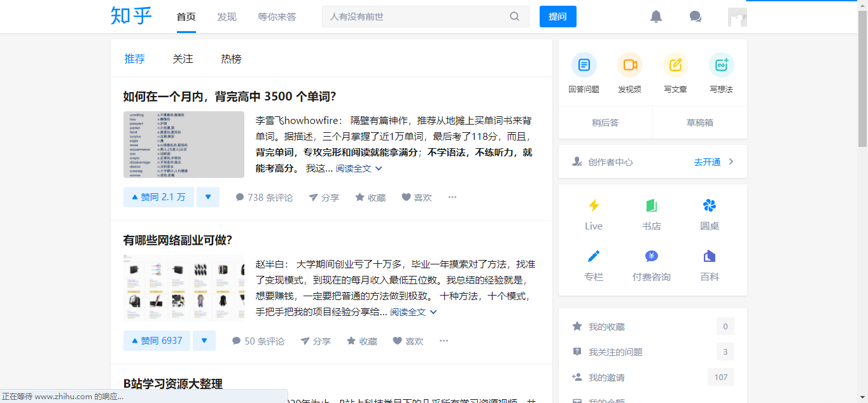Toggle 喜欢 on the 网络副业 answer
The width and height of the screenshot is (868, 403).
coord(408,341)
